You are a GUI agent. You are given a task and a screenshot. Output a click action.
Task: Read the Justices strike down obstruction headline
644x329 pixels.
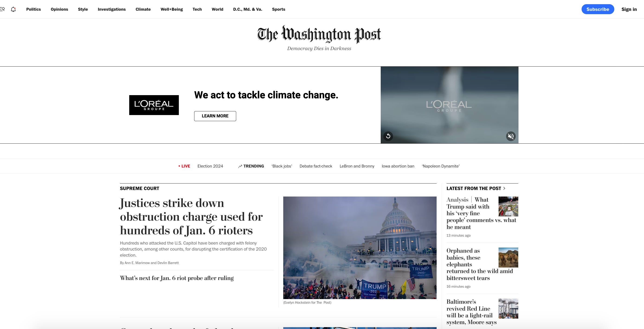point(191,216)
